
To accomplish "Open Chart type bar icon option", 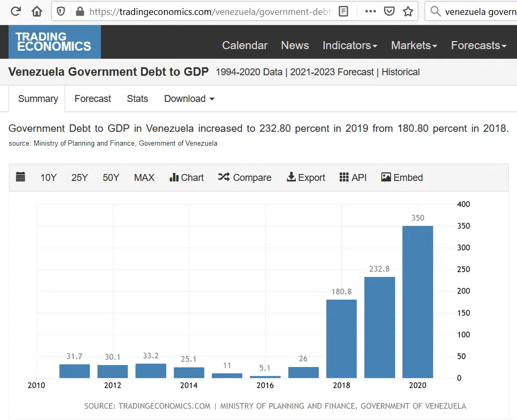I will [x=186, y=178].
